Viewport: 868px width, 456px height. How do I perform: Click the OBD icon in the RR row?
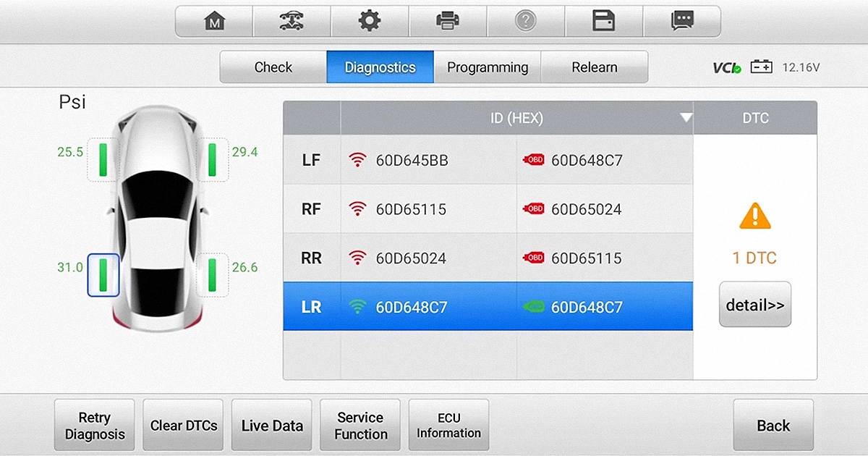point(533,257)
